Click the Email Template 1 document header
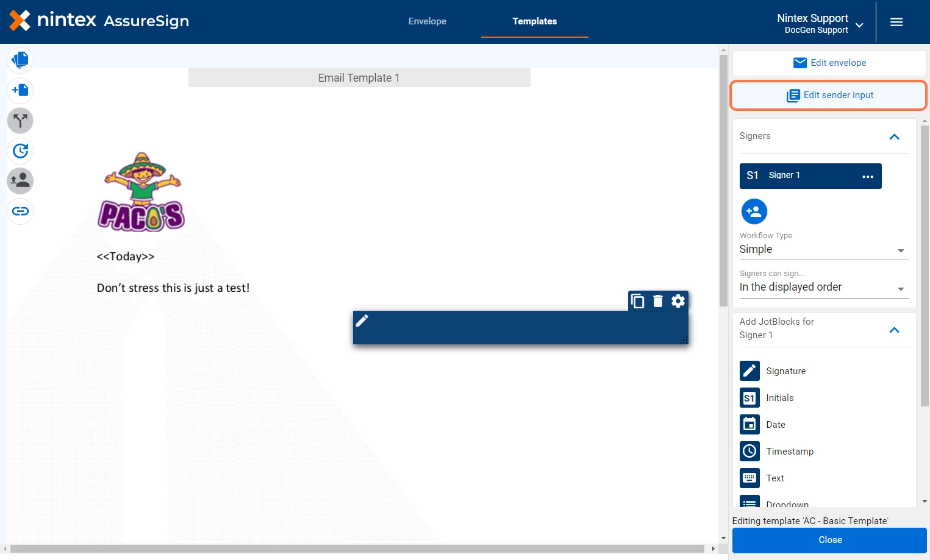 pos(359,77)
